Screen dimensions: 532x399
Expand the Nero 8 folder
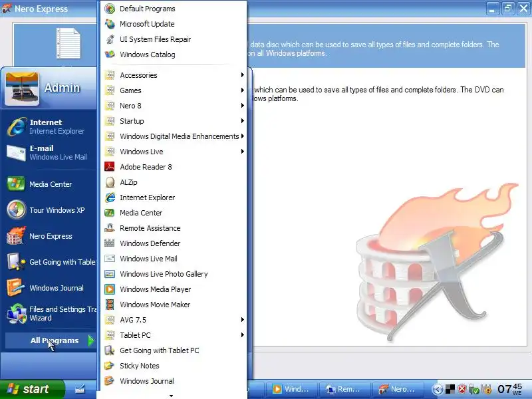174,106
